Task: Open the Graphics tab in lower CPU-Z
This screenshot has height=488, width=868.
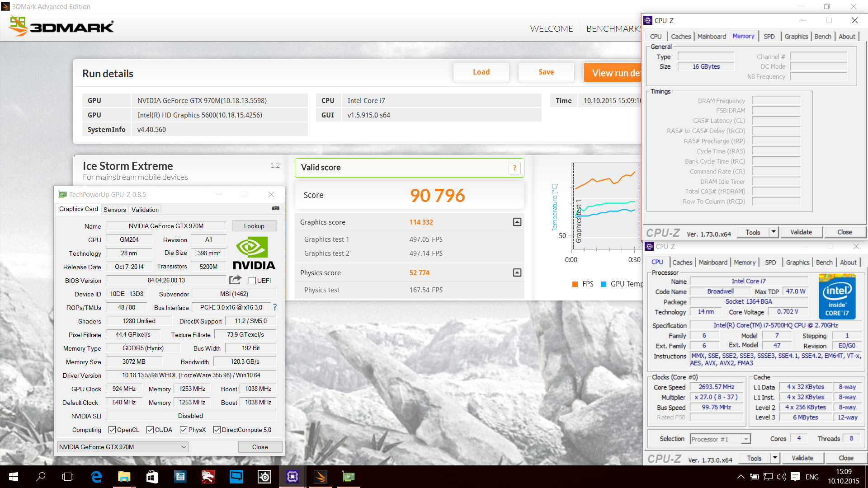Action: pyautogui.click(x=797, y=263)
